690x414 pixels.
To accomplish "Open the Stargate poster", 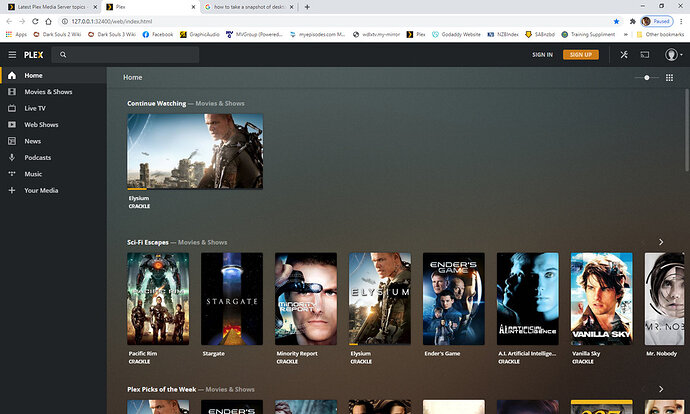I will (x=232, y=299).
